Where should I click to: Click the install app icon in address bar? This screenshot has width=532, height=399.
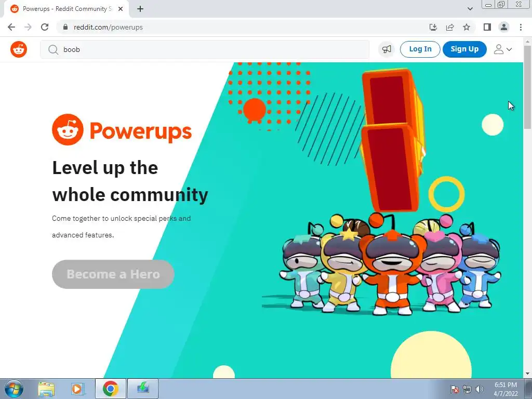coord(433,27)
